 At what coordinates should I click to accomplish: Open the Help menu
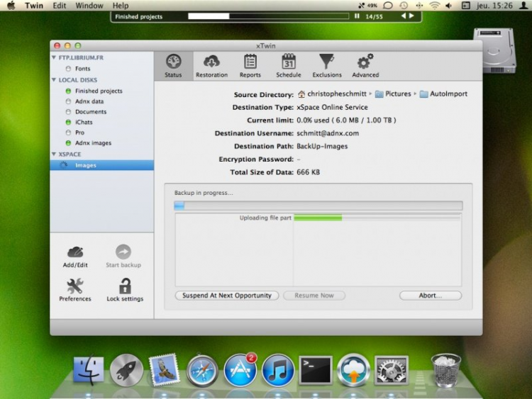point(121,6)
